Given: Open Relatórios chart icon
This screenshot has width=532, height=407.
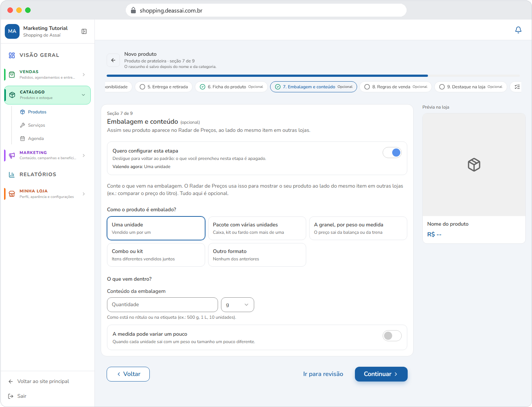Looking at the screenshot, I should 12,174.
